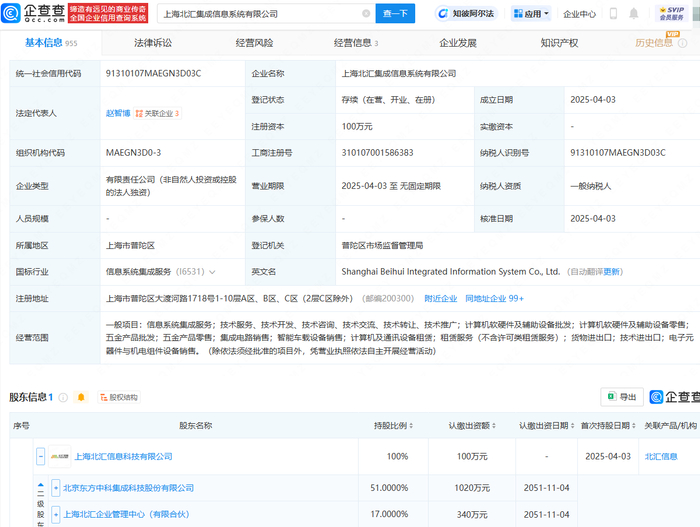Open the 应用 dropdown menu
Viewport: 700px width, 527px height.
click(x=531, y=14)
